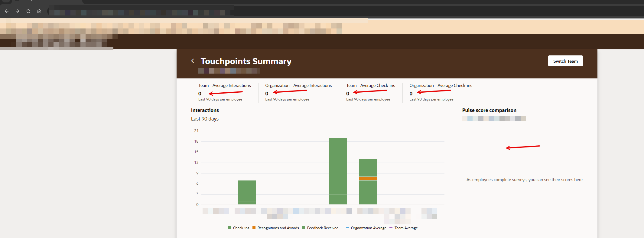Select the Team Average legend entry
The width and height of the screenshot is (644, 238).
404,228
